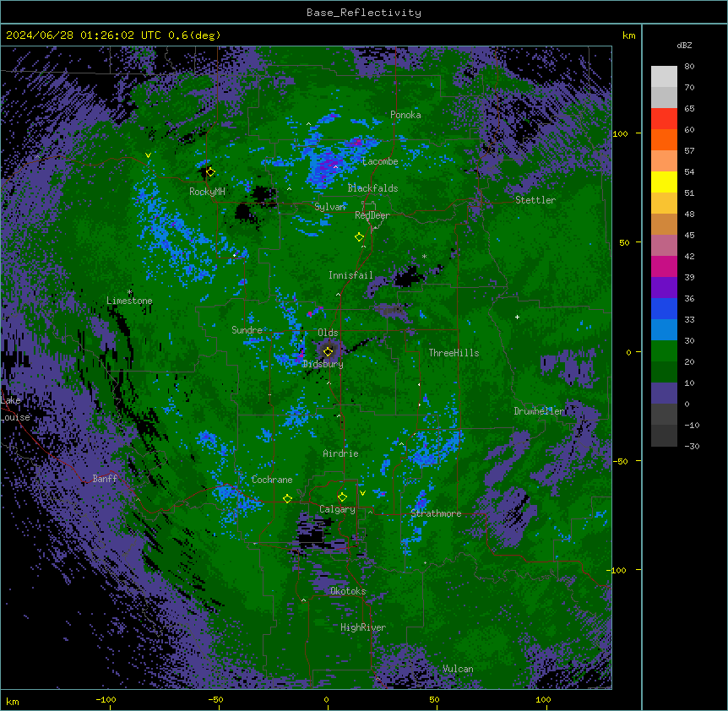The height and width of the screenshot is (711, 728).
Task: Click the white plus marker east of ThreeHills
Action: coord(517,317)
